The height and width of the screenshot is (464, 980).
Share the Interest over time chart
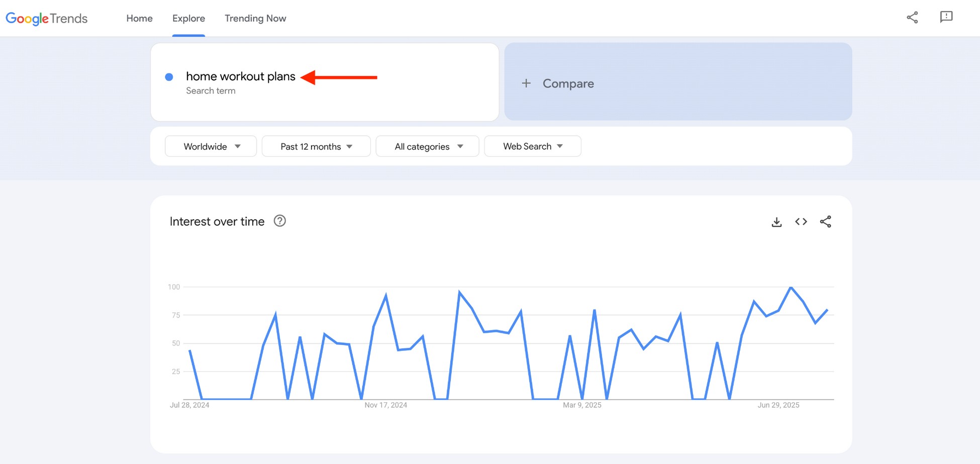pos(826,221)
